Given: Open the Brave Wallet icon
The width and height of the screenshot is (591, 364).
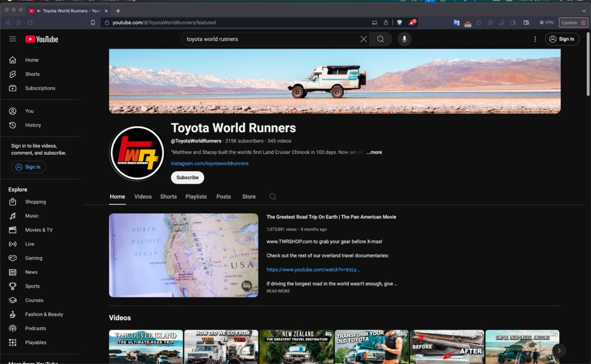Looking at the screenshot, I should click(x=526, y=23).
